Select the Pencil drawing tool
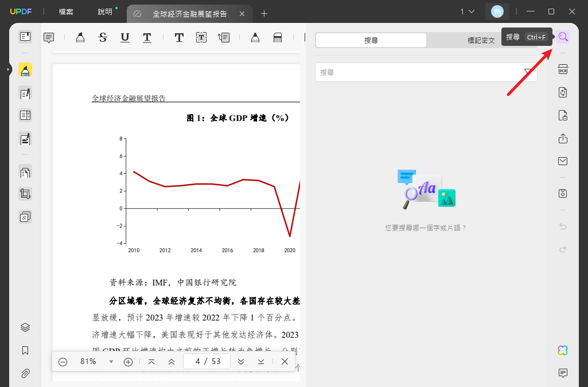588x387 pixels. coord(255,37)
